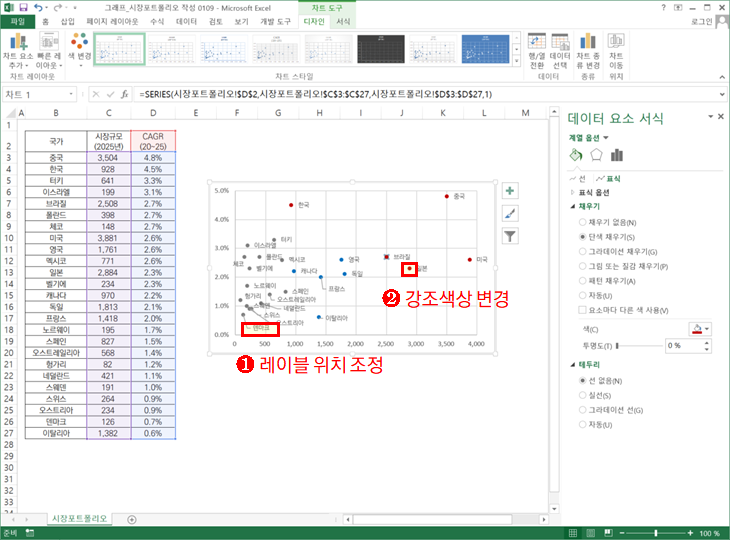Select the Series Options bar chart icon
This screenshot has width=730, height=540.
[x=617, y=155]
